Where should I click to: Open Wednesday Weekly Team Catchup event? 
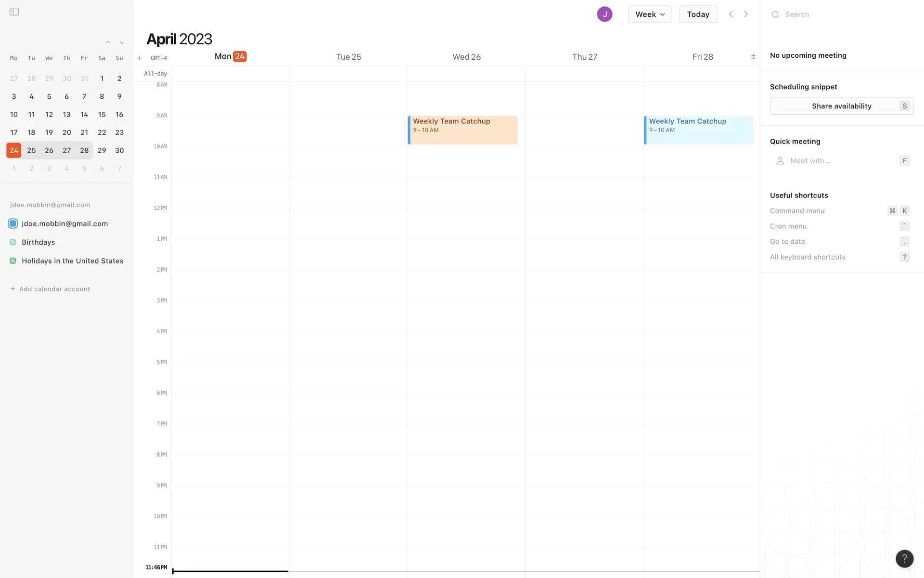coord(462,130)
